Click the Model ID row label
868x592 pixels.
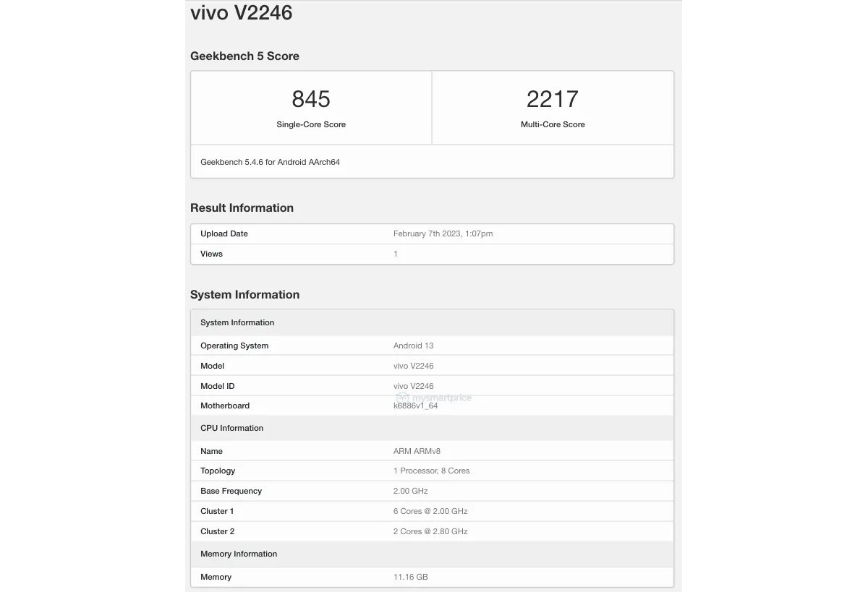click(x=217, y=386)
